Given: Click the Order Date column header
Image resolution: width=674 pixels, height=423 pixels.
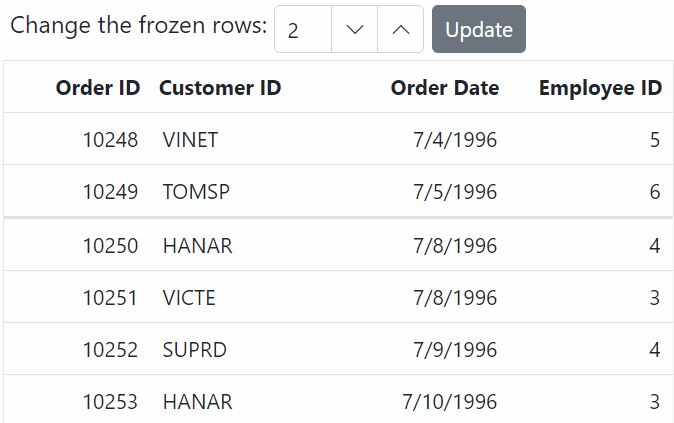Looking at the screenshot, I should pos(444,88).
